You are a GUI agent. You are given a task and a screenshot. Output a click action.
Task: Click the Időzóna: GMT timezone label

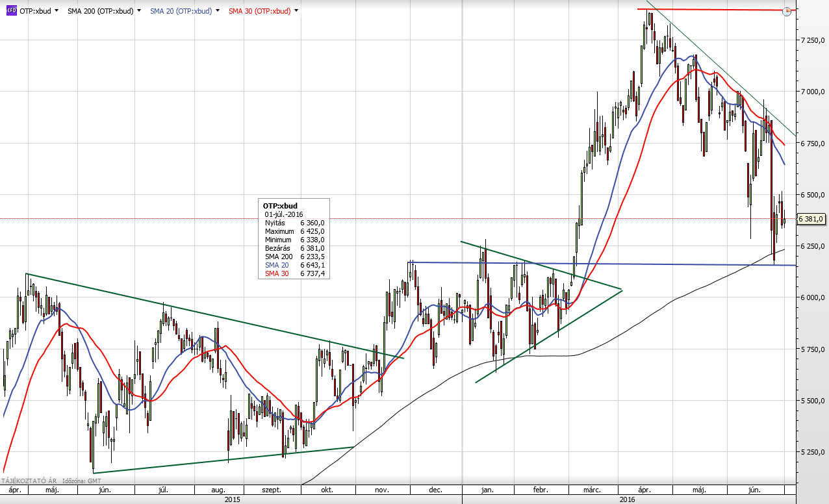click(x=81, y=481)
